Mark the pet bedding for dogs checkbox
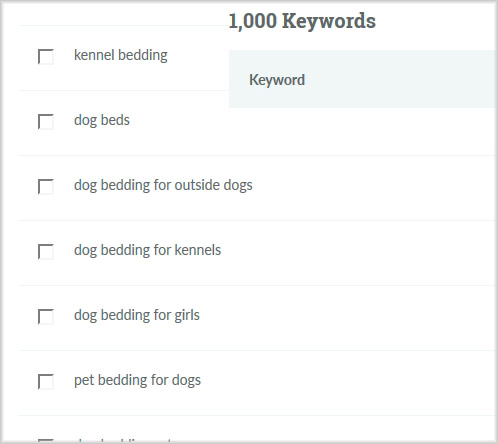Screen dimensions: 498x444 pos(46,382)
